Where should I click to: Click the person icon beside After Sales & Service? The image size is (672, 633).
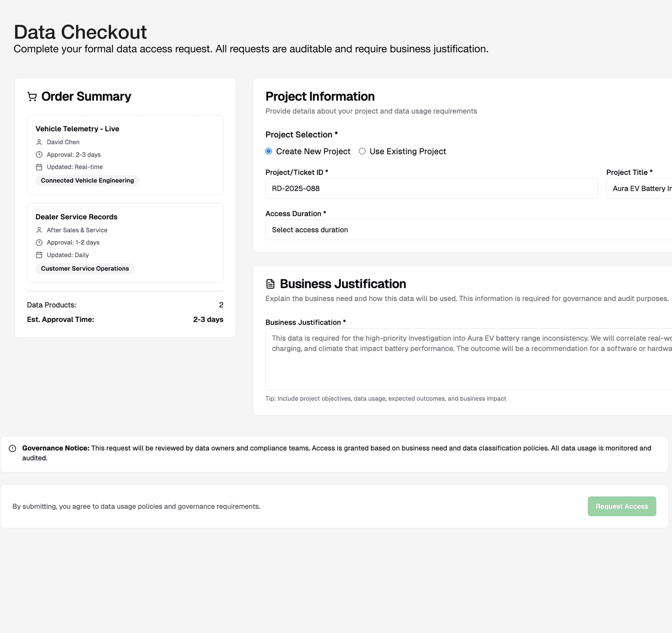tap(39, 230)
